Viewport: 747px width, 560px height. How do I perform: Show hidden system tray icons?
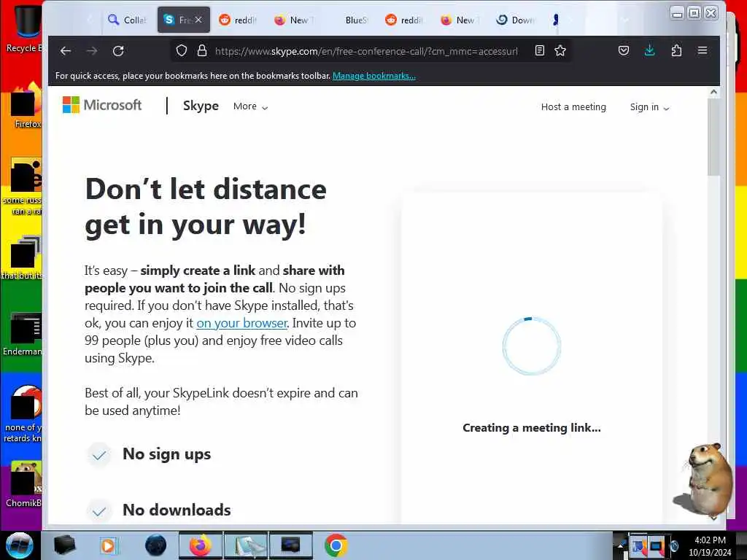(620, 546)
